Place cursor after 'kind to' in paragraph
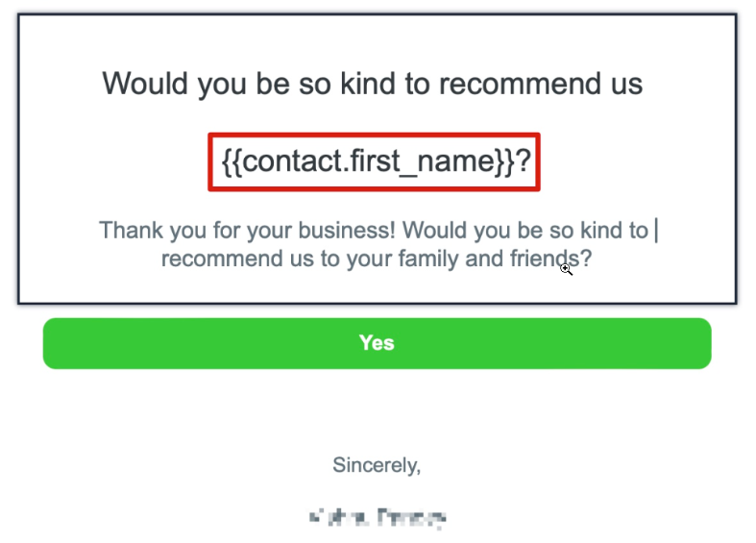Viewport: 756px width, 543px height. coord(650,231)
